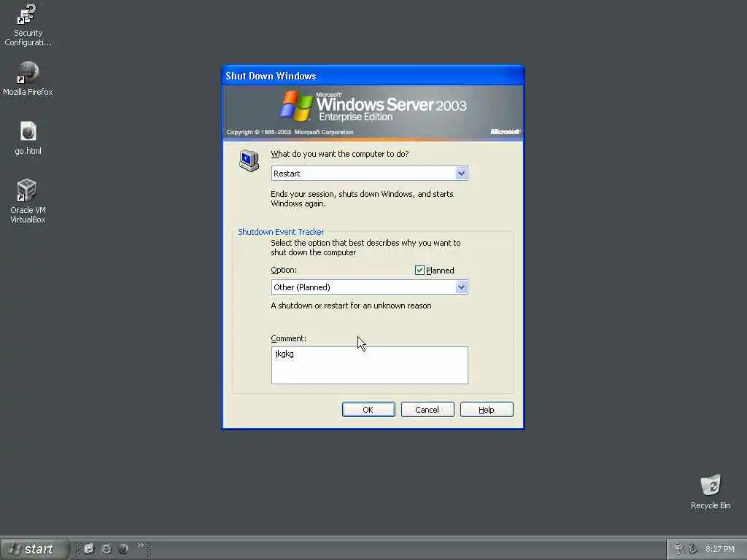Open Help for shutdown dialog
The image size is (747, 560).
coord(487,410)
